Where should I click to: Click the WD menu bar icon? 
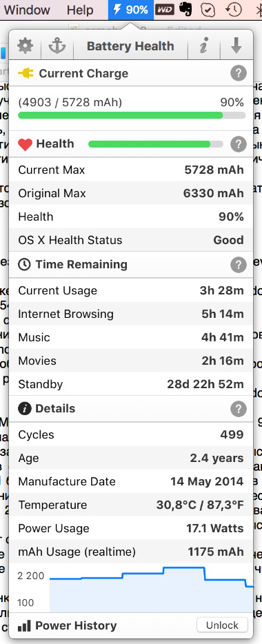point(165,10)
